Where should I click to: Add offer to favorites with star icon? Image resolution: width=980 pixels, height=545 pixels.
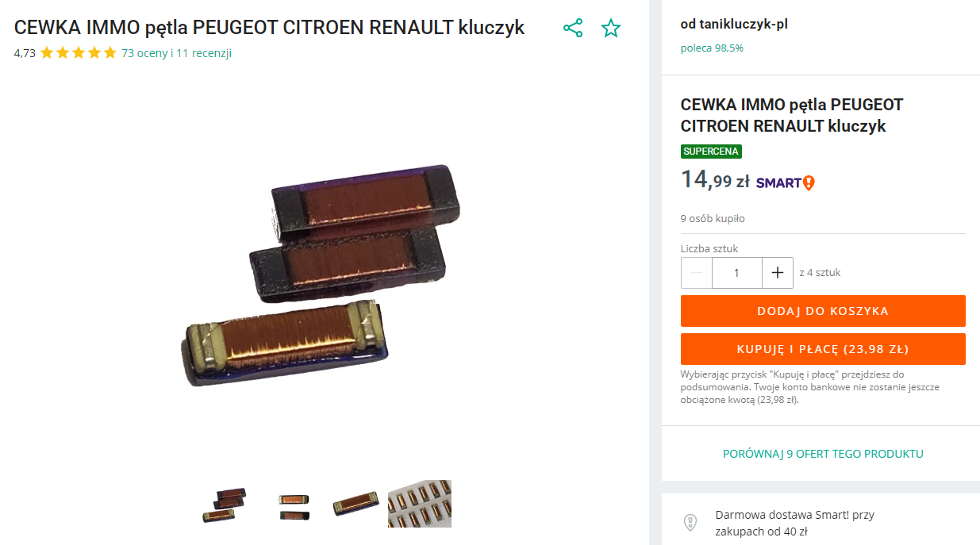[611, 29]
